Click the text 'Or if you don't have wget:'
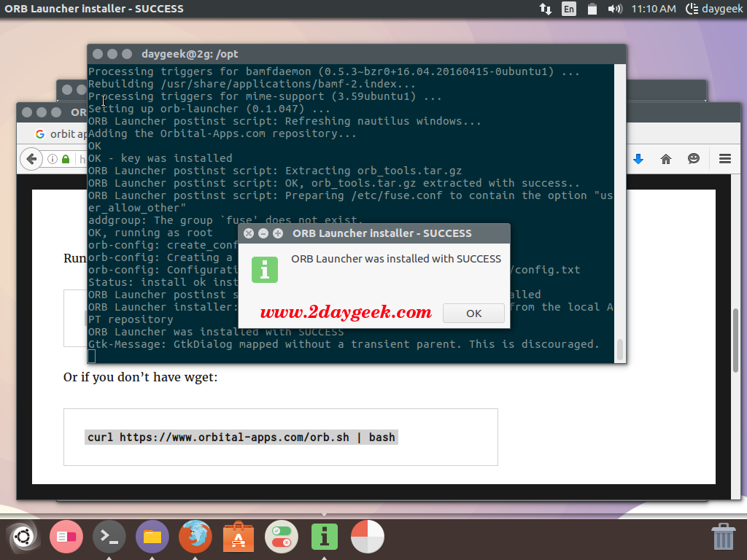This screenshot has height=560, width=747. pos(141,377)
